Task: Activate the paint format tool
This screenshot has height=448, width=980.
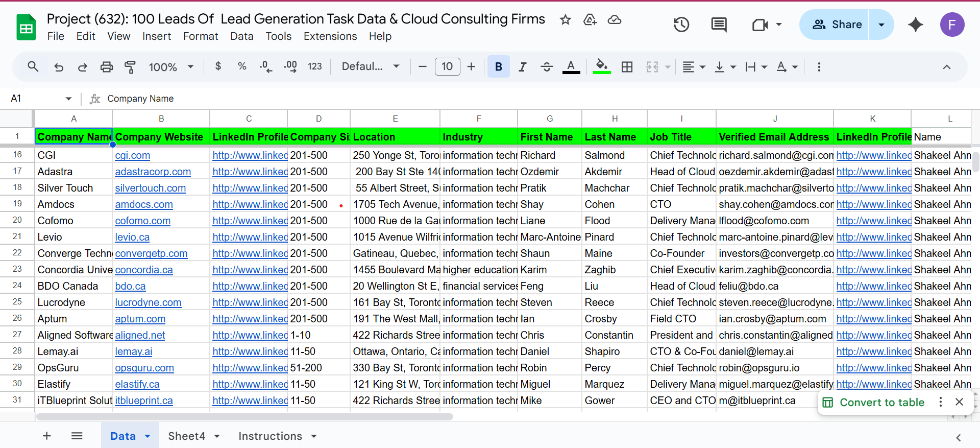Action: point(130,67)
